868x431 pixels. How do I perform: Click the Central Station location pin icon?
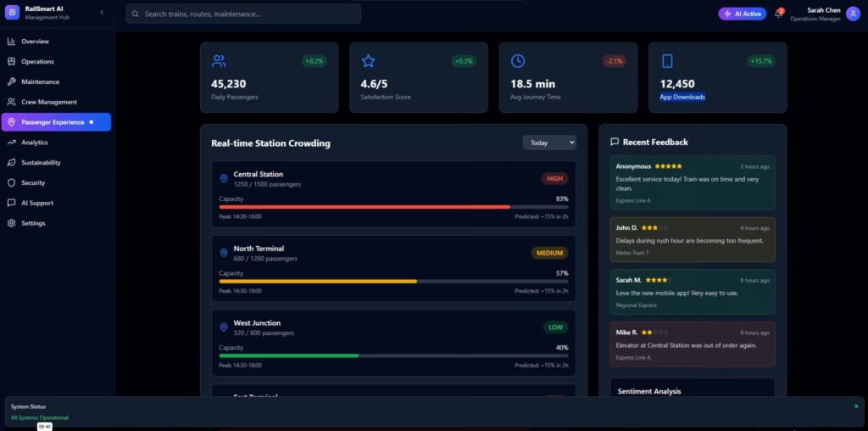(x=224, y=179)
